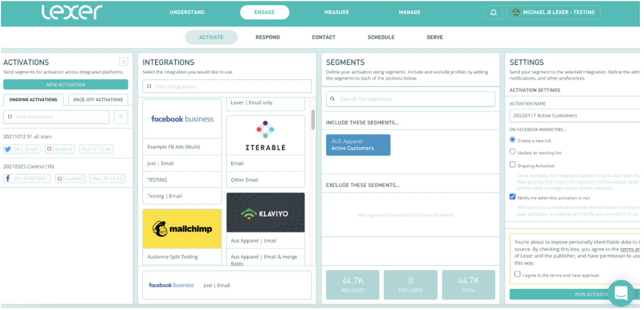Open the Intercom chat bubble
The height and width of the screenshot is (310, 644).
pos(621,293)
